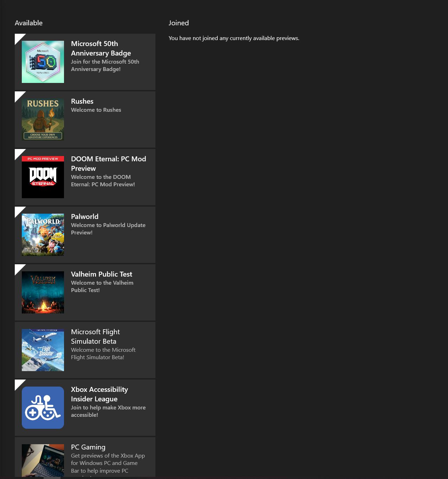Open 'Xbox Accessibility Insider League' title
This screenshot has height=479, width=448.
click(x=100, y=394)
